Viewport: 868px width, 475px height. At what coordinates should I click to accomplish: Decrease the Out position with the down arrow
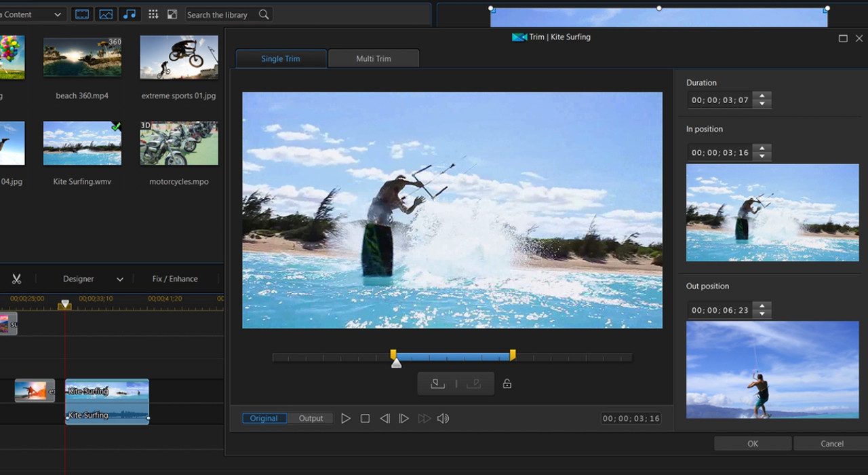[762, 313]
